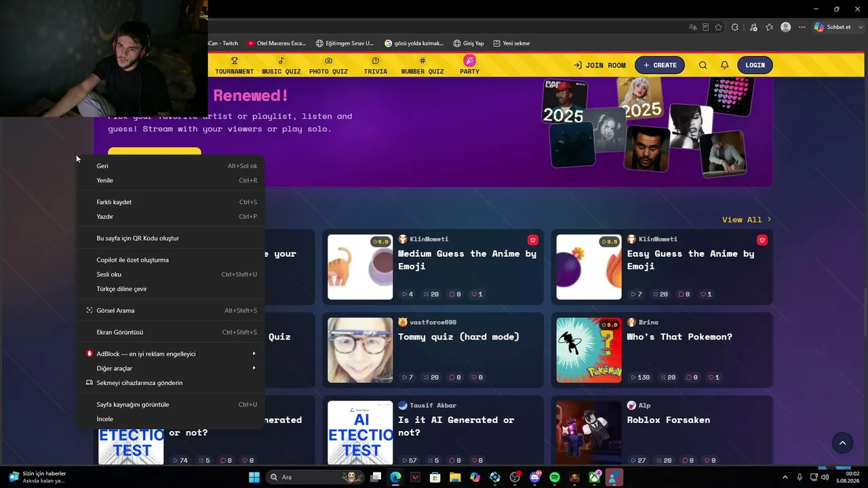The height and width of the screenshot is (488, 868).
Task: Open the browser favorites list icon
Action: [769, 27]
